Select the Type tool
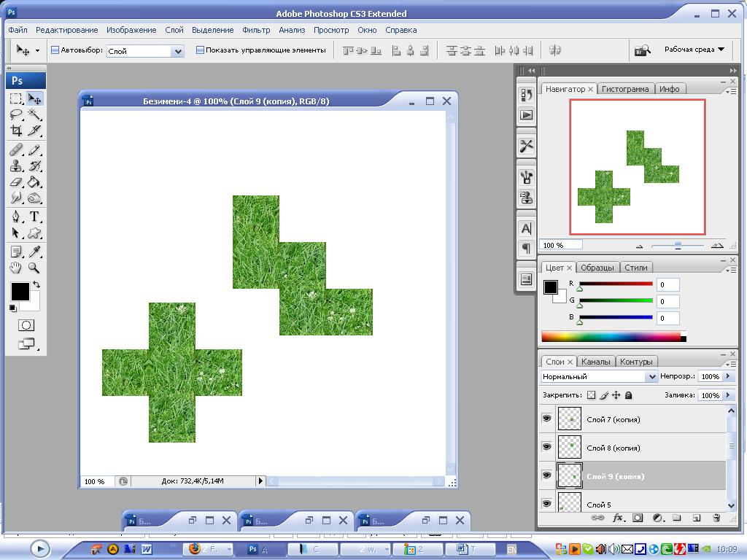This screenshot has height=560, width=747. pos(34,217)
